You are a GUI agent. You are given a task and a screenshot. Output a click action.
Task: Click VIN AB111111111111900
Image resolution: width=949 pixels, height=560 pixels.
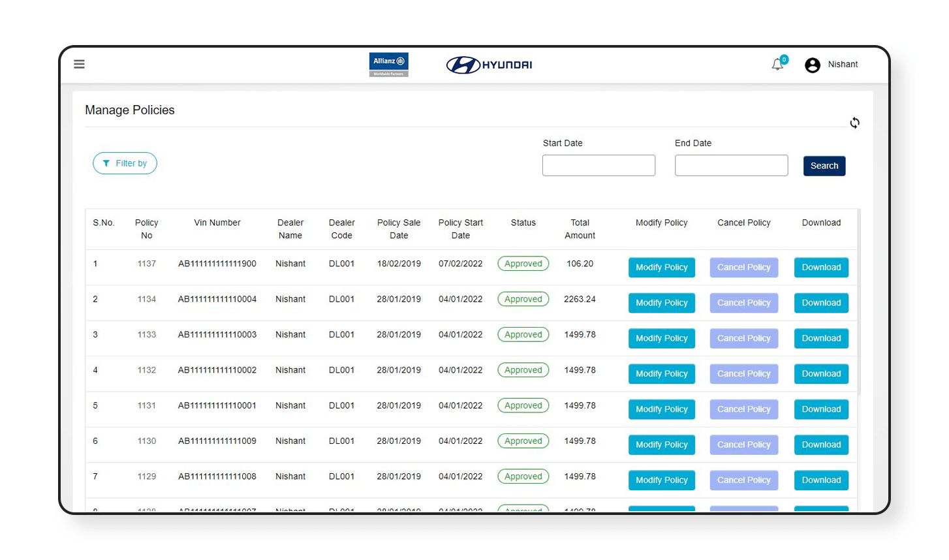217,264
